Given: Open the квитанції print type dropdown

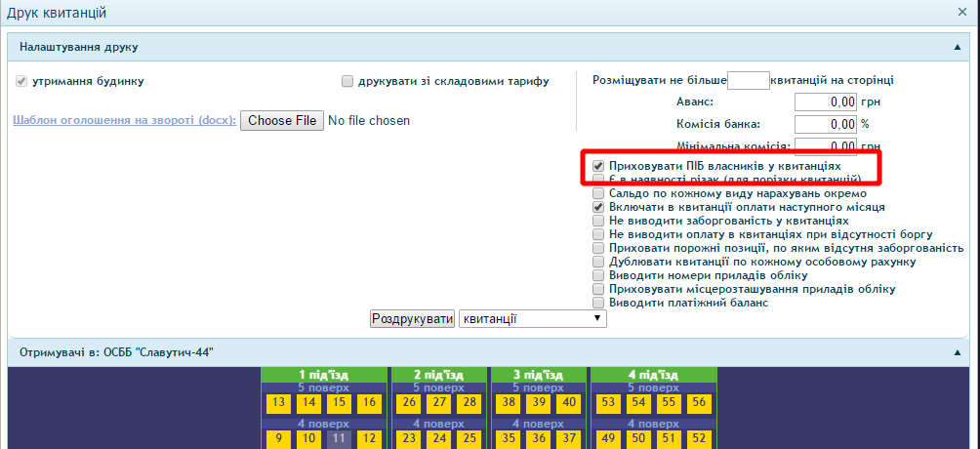Looking at the screenshot, I should pos(533,319).
